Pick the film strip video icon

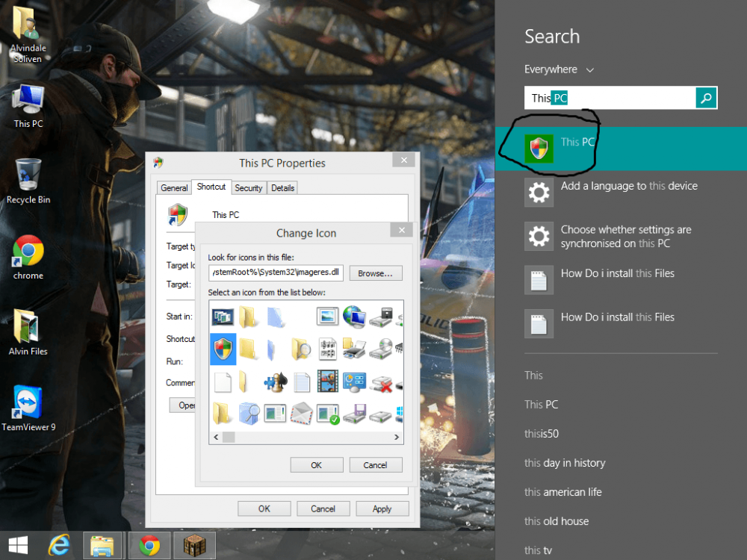(328, 382)
